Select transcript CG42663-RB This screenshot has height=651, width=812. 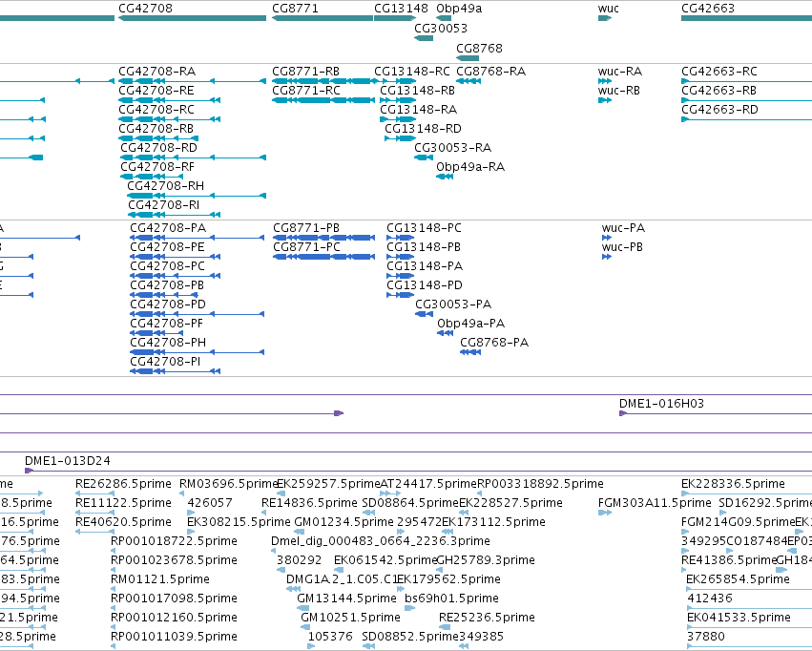[x=746, y=100]
